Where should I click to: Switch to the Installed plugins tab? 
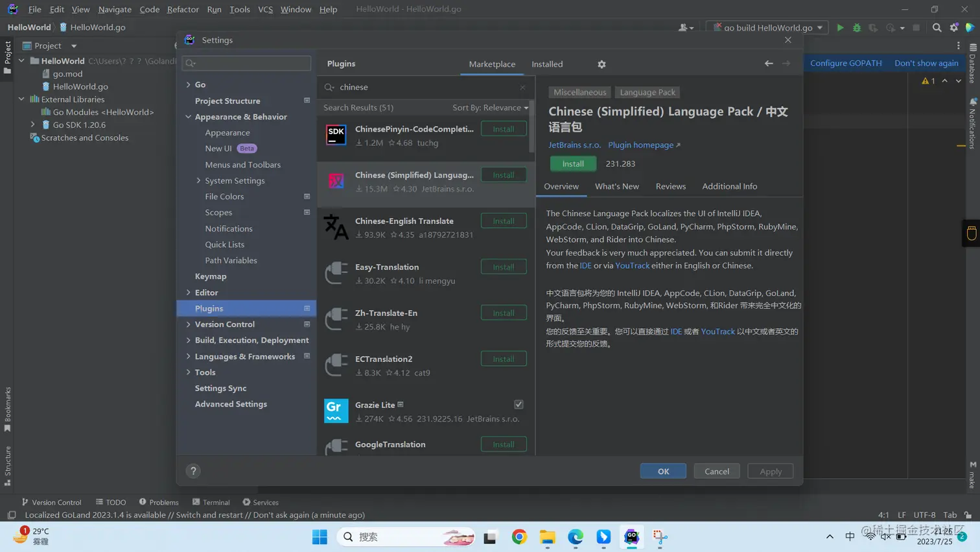point(547,64)
